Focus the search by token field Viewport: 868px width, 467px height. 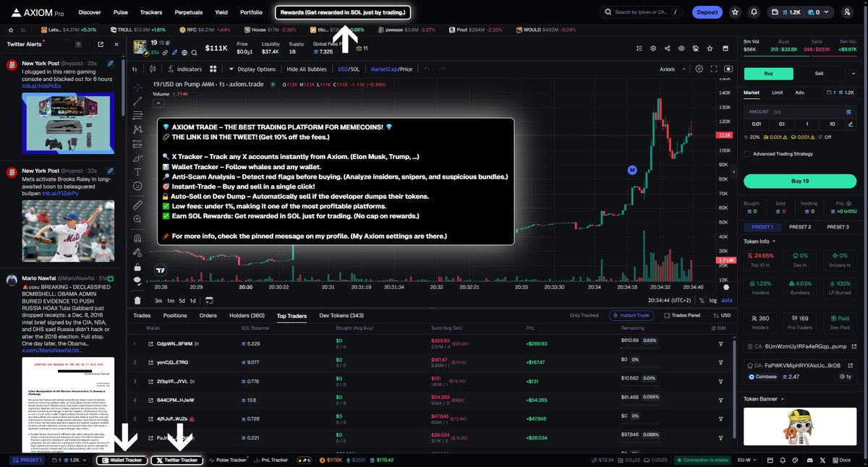point(641,12)
